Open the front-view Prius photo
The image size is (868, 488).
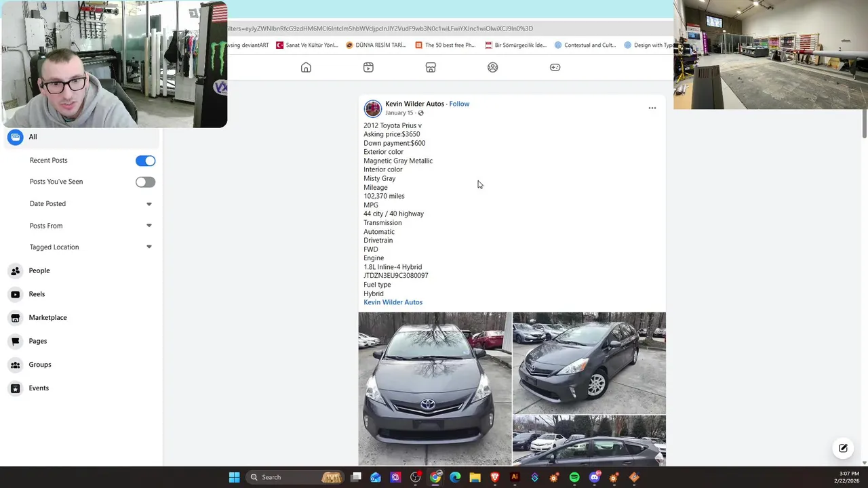pos(435,389)
